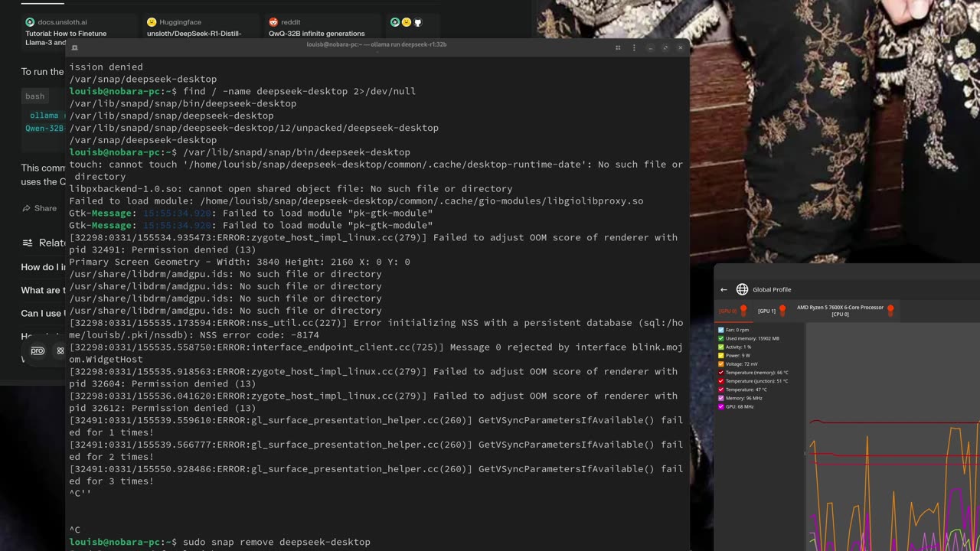The image size is (980, 551).
Task: Switch to AMD Ryzen 5 7600X [CPU 0] tab
Action: (844, 311)
